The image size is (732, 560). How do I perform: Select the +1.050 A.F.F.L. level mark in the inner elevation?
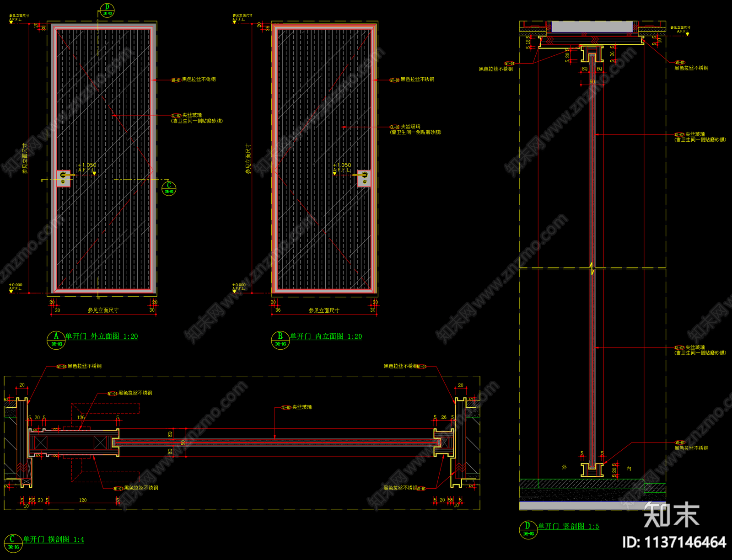click(x=342, y=168)
